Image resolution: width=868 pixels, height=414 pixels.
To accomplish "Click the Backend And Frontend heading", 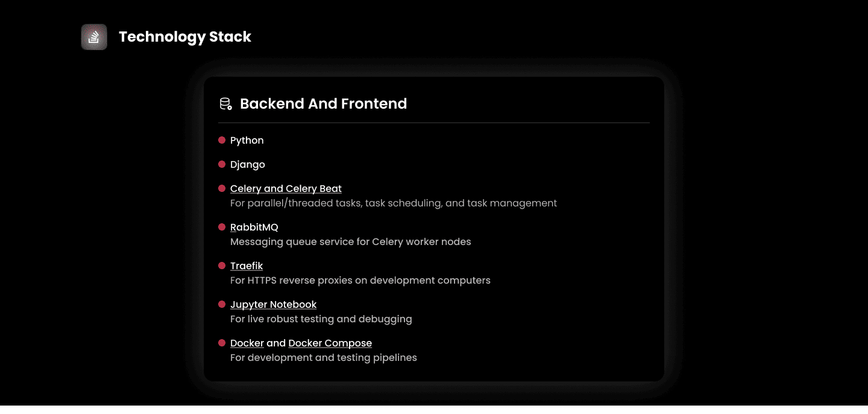I will click(x=323, y=104).
